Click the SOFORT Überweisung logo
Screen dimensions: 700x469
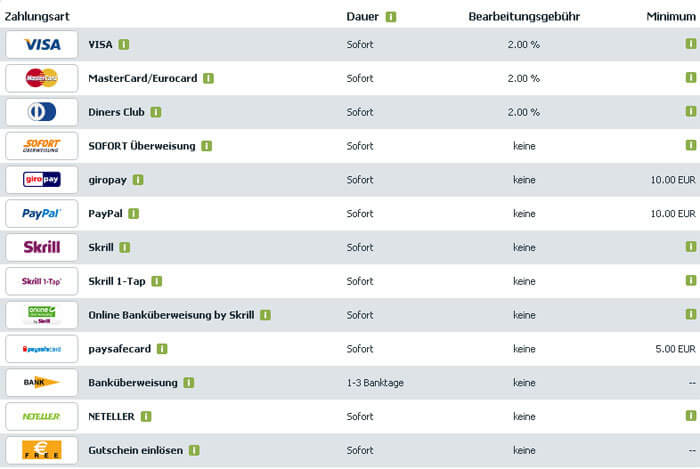click(x=42, y=146)
